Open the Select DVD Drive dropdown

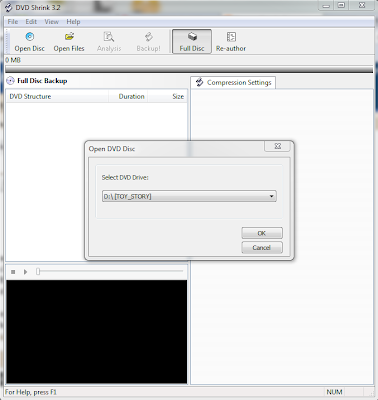click(189, 196)
